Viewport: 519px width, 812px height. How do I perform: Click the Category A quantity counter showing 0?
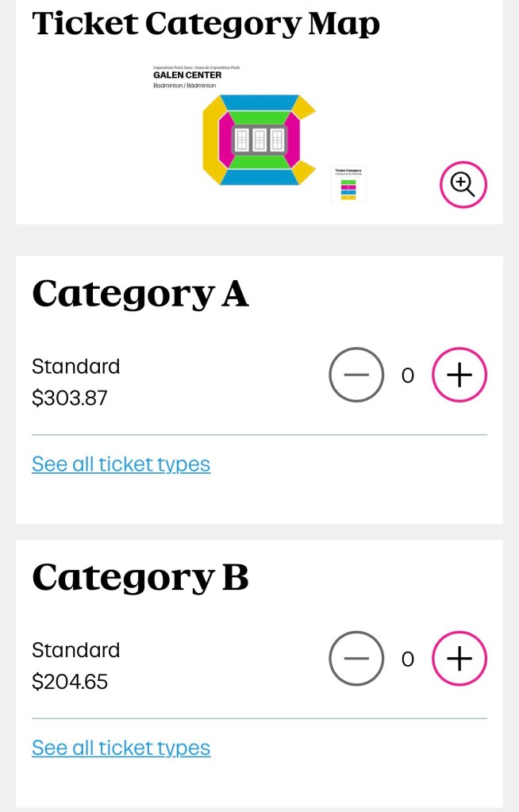point(407,375)
